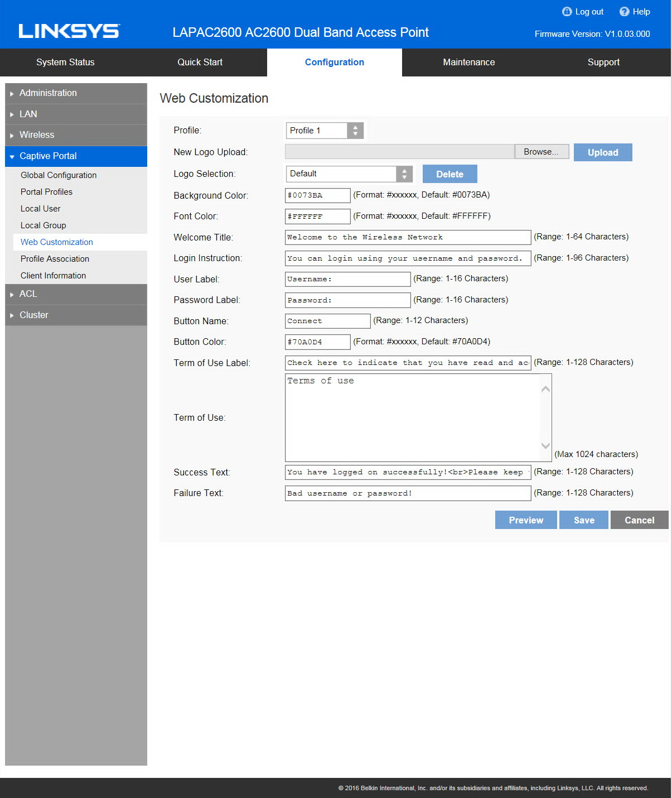Open Profile Association page
The width and height of the screenshot is (672, 798).
(55, 259)
